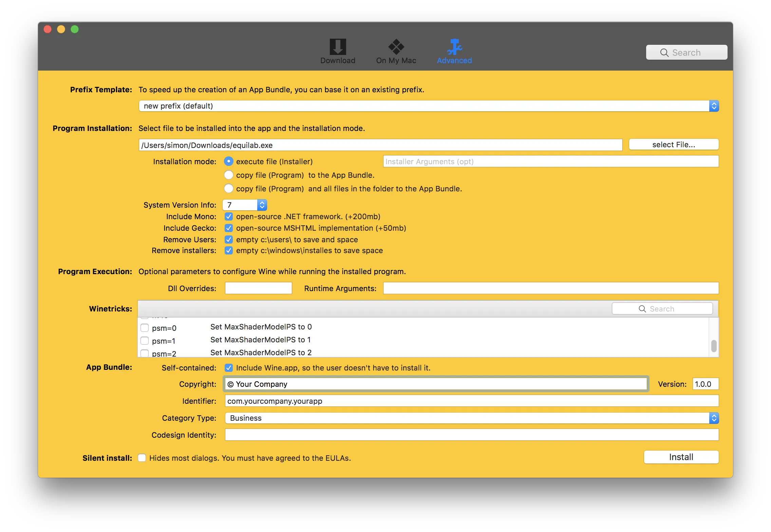Disable Include Gecko MSHTML implementation
The height and width of the screenshot is (532, 771).
click(x=229, y=228)
